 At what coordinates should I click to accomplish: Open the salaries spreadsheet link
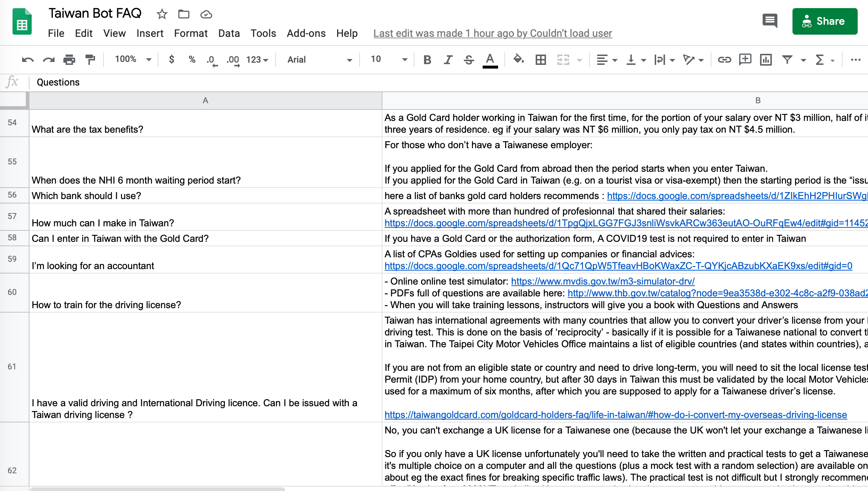(x=626, y=223)
